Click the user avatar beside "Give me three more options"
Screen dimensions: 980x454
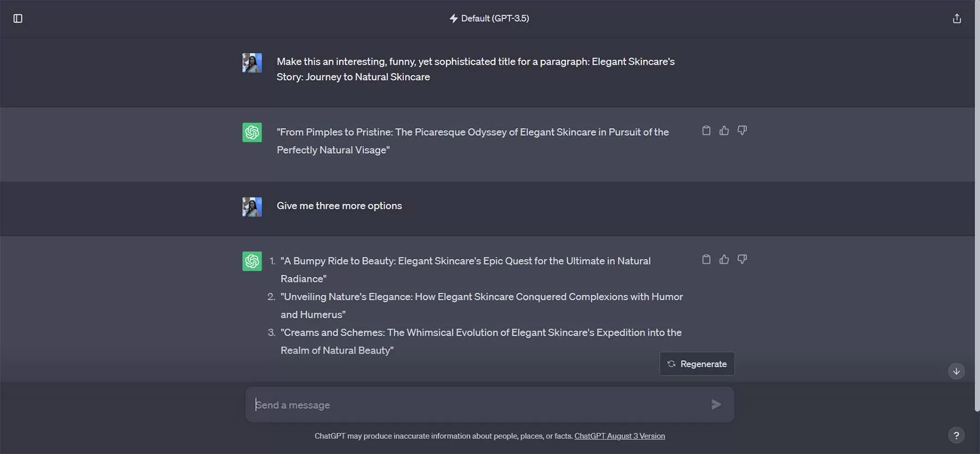point(252,207)
